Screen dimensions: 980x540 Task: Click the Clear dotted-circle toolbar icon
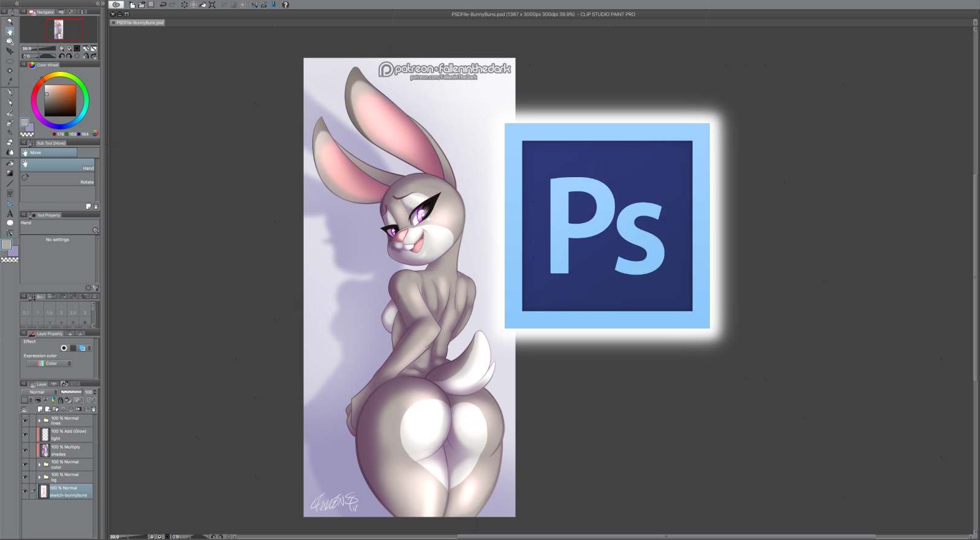(x=184, y=5)
